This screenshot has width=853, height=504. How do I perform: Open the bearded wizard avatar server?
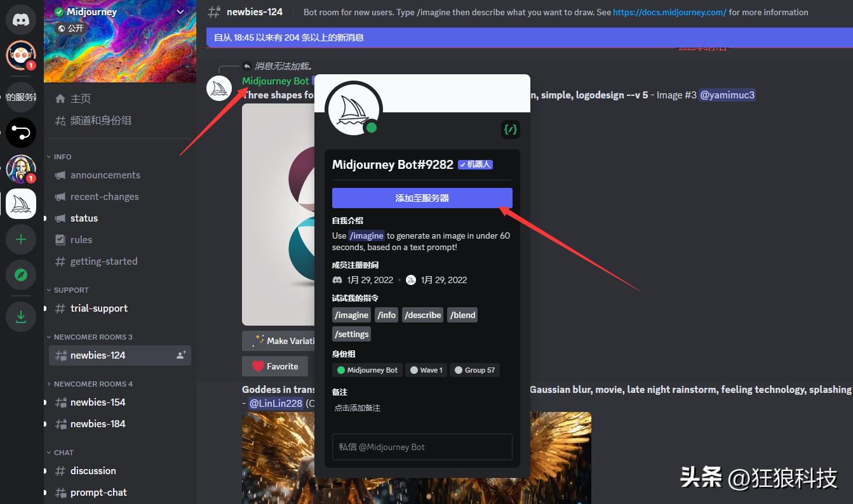coord(21,168)
